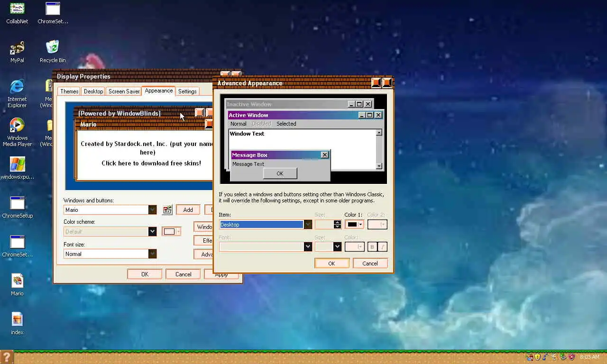607x364 pixels.
Task: Launch Windows Media Player desktop icon
Action: tap(17, 132)
